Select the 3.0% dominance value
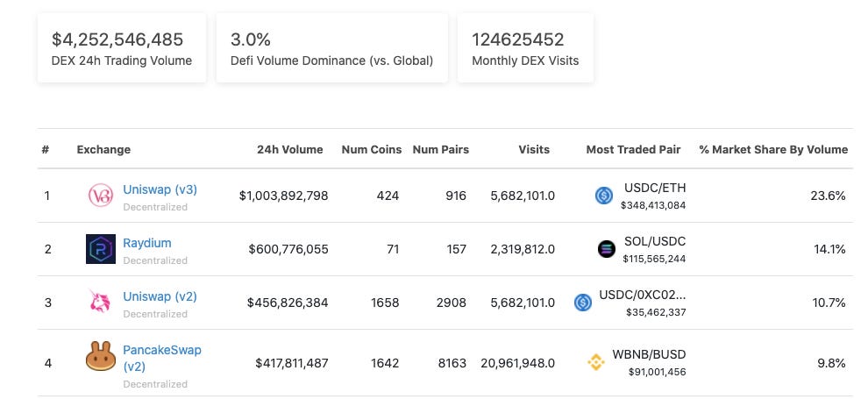This screenshot has height=399, width=868. (250, 39)
